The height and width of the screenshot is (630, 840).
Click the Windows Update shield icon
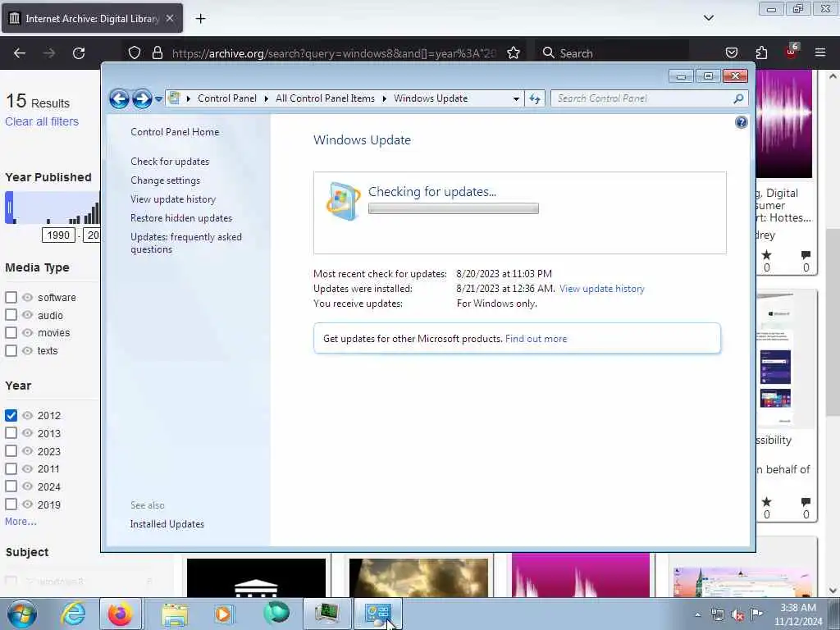point(343,201)
